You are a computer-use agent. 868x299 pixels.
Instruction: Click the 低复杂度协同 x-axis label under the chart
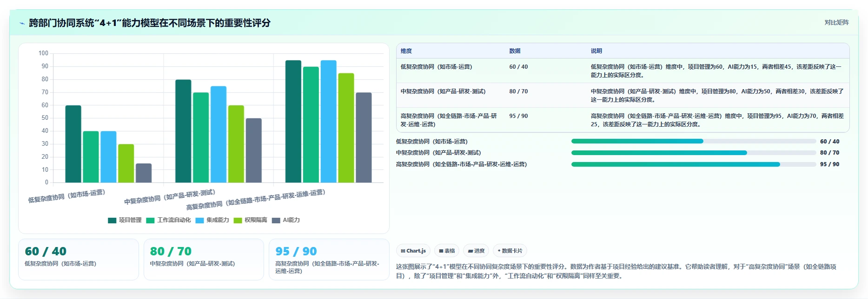[x=66, y=196]
